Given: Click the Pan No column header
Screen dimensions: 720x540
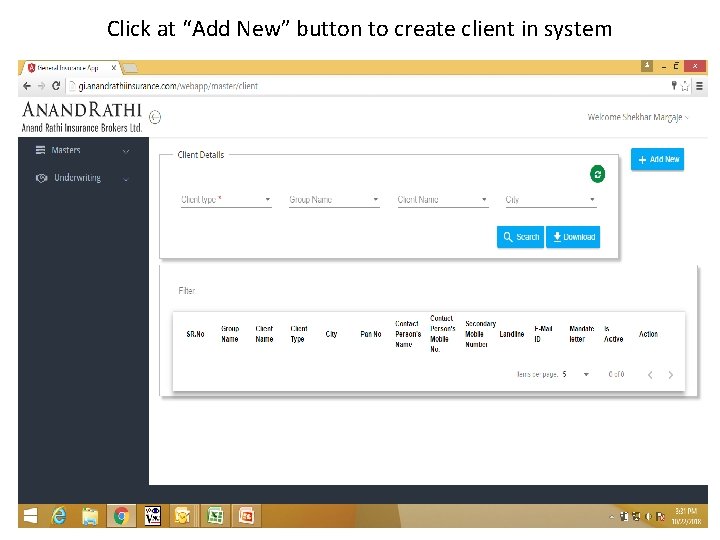Looking at the screenshot, I should click(371, 334).
